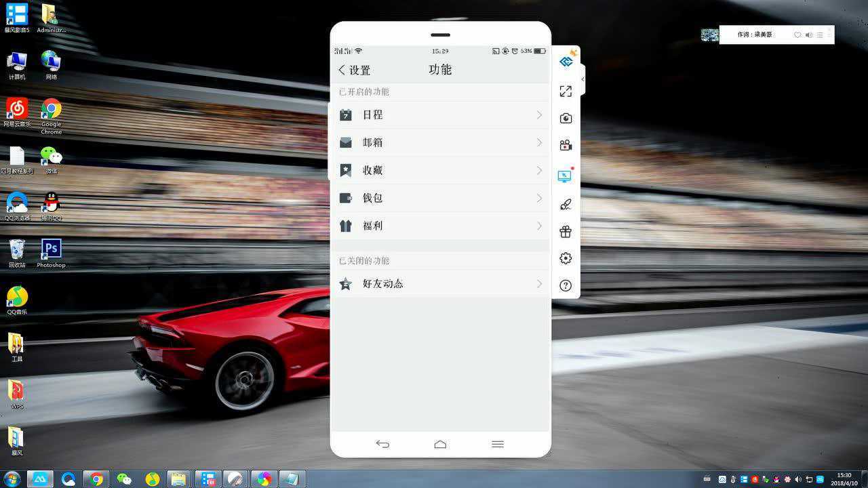The width and height of the screenshot is (868, 488).
Task: Start screen recording from the sidebar
Action: 566,144
